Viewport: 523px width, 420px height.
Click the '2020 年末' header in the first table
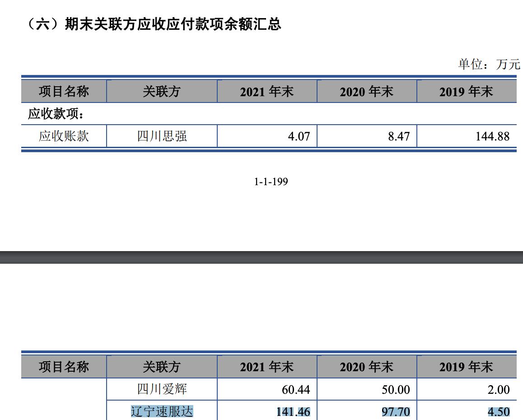pyautogui.click(x=367, y=91)
